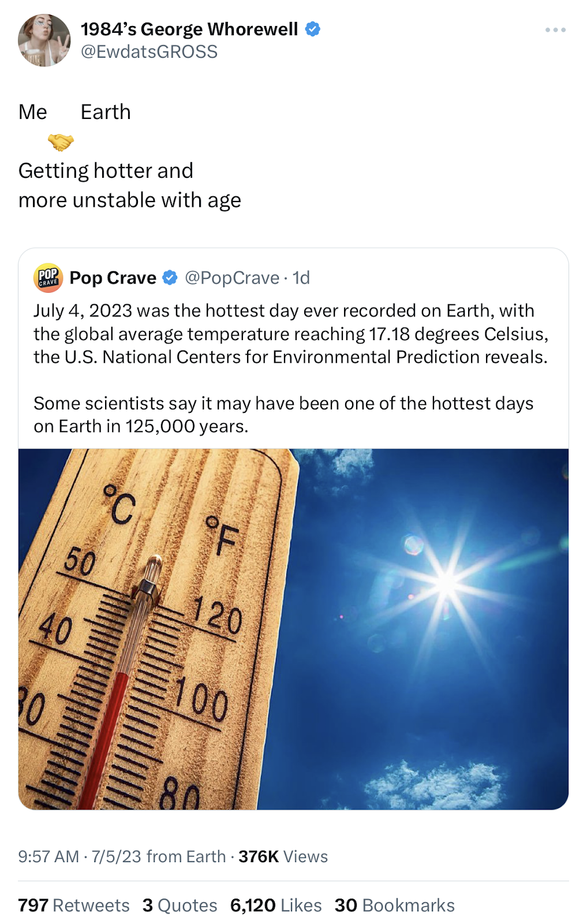Click the Pop Crave logo avatar

[x=48, y=278]
